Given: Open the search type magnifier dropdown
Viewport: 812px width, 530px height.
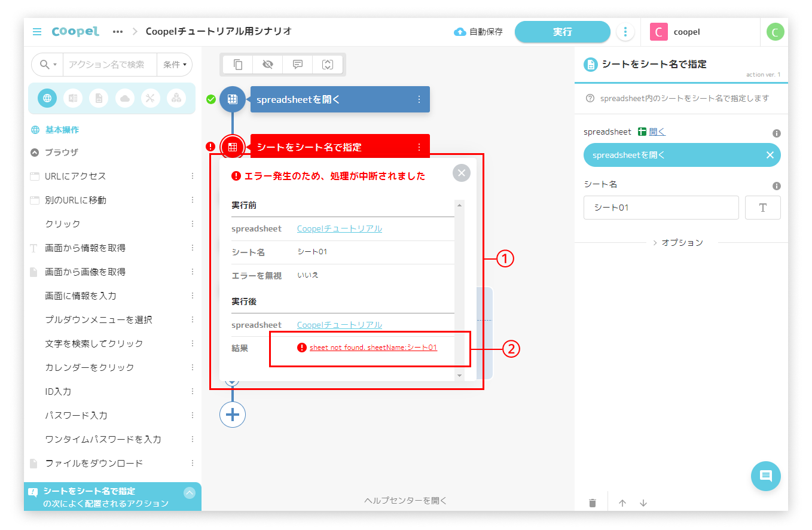Looking at the screenshot, I should [48, 64].
